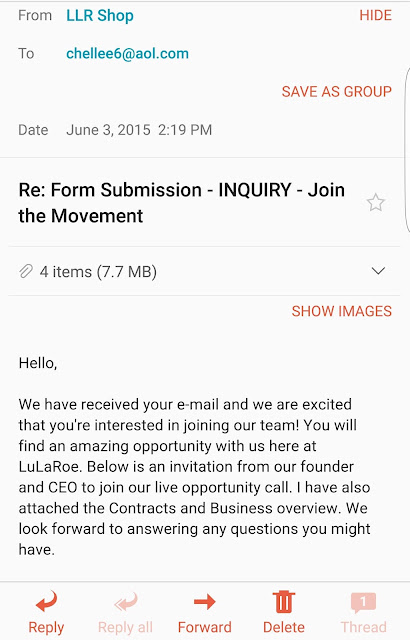Hide the sender details

click(375, 16)
